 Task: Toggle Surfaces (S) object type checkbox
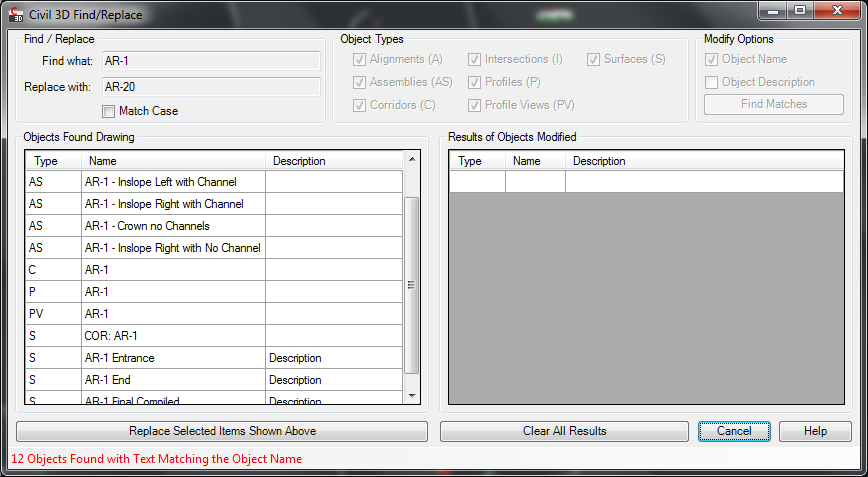click(x=593, y=59)
